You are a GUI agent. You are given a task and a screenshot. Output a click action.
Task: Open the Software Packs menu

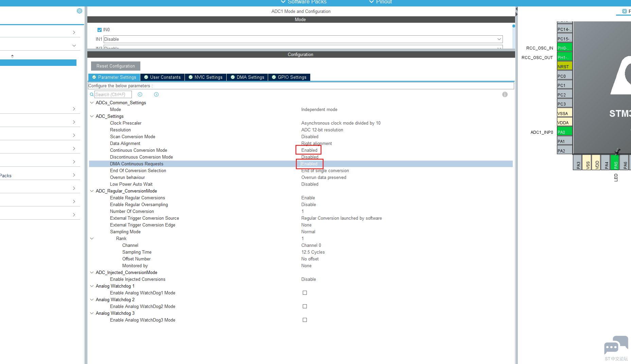303,2
